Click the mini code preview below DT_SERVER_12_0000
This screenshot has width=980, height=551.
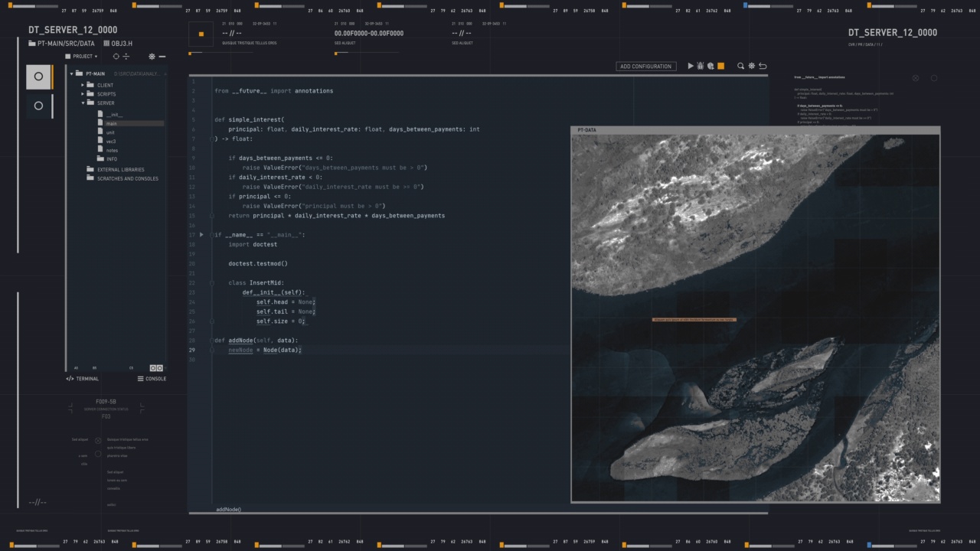pyautogui.click(x=842, y=99)
